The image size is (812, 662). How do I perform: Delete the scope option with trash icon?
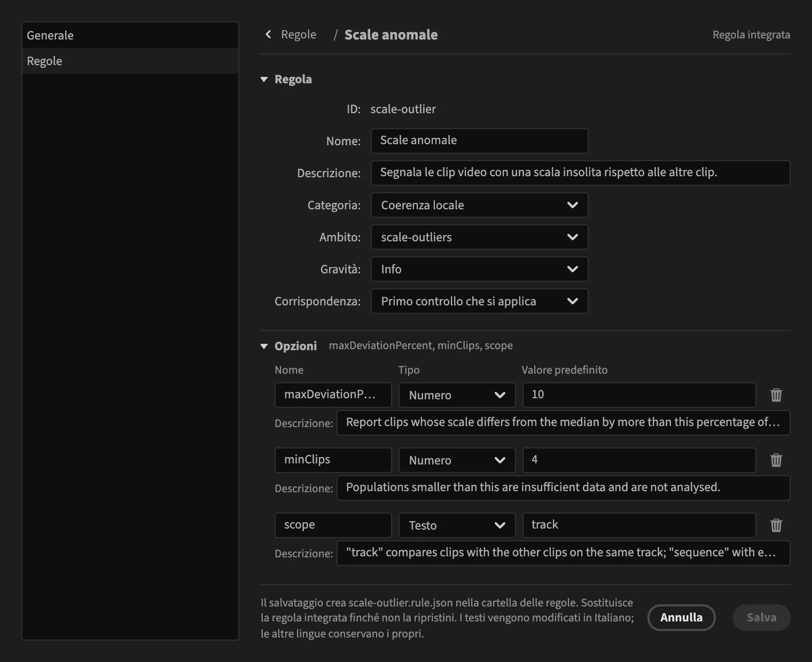[776, 525]
